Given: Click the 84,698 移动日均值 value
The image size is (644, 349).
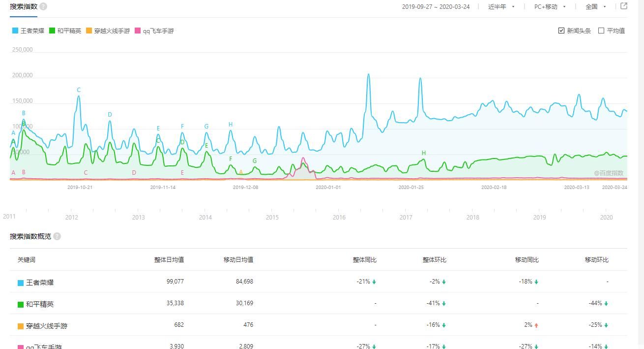Looking at the screenshot, I should [244, 282].
